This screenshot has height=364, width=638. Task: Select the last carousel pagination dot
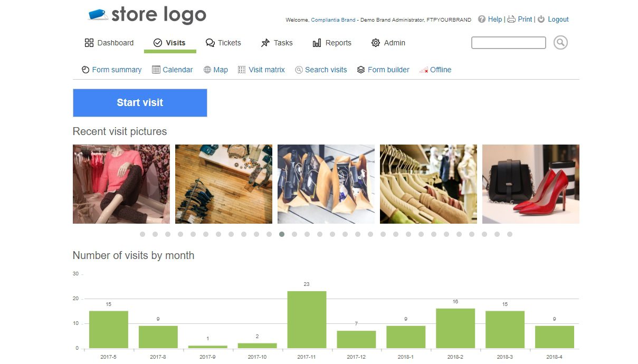coord(510,234)
